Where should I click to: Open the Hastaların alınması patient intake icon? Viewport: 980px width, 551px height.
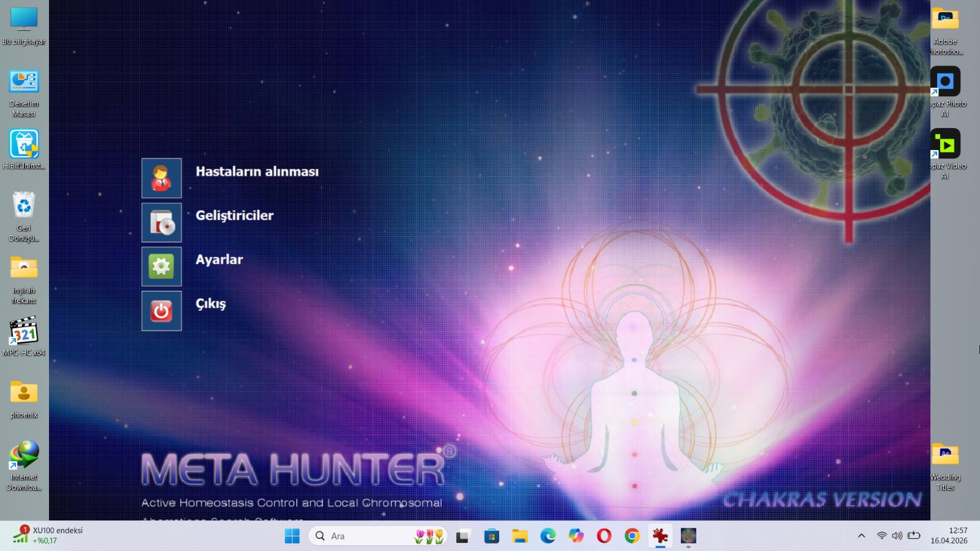(162, 178)
